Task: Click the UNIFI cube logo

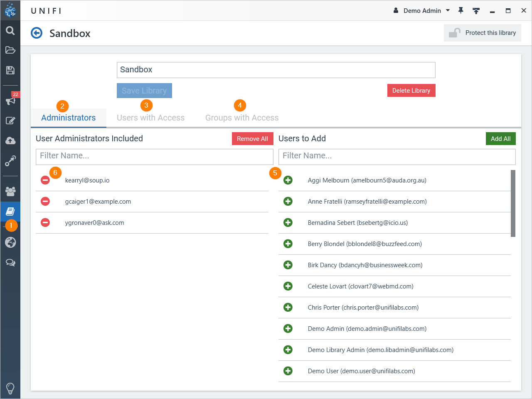Action: click(10, 10)
